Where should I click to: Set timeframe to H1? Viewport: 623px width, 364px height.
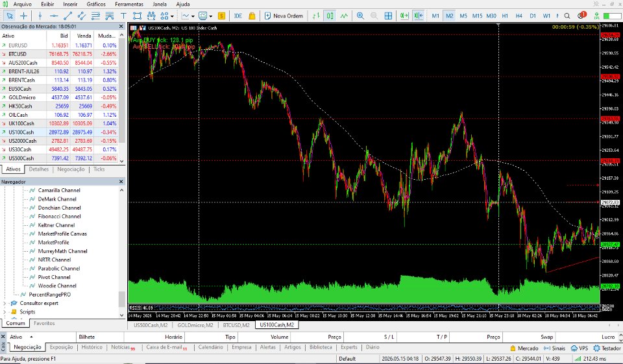tap(505, 16)
